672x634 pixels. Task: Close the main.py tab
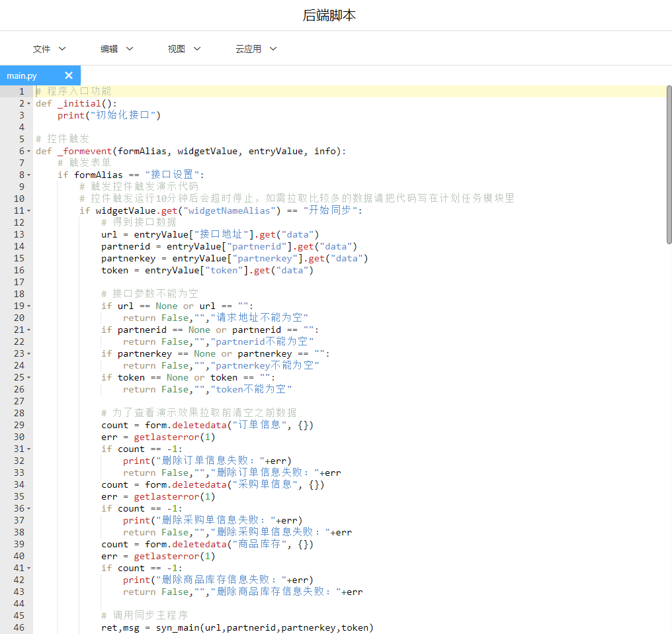(x=69, y=75)
